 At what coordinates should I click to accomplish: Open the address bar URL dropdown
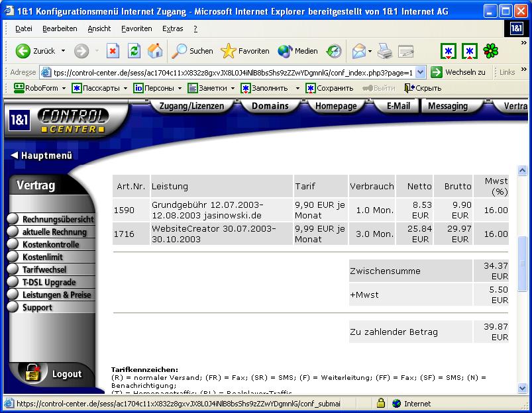(420, 72)
